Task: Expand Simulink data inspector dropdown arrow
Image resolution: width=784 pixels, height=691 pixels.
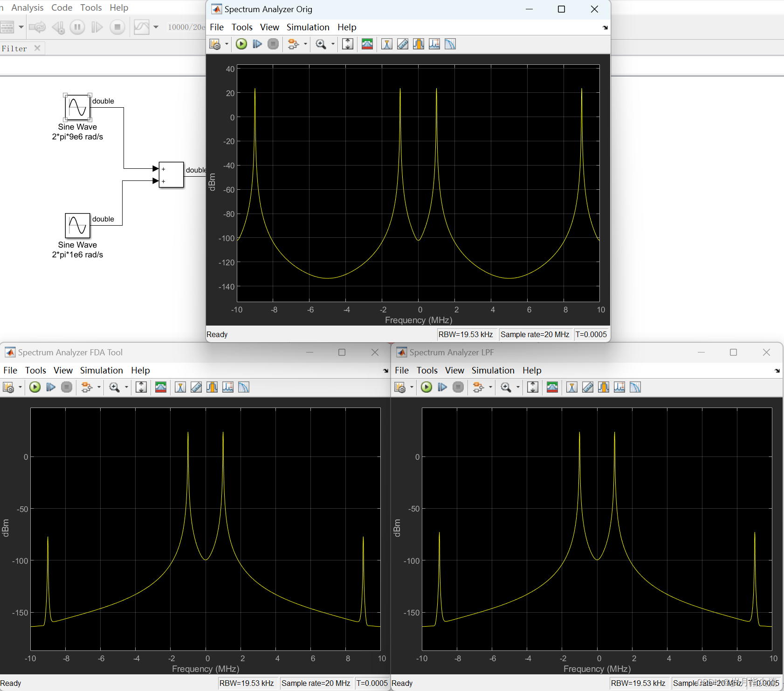Action: (x=156, y=27)
